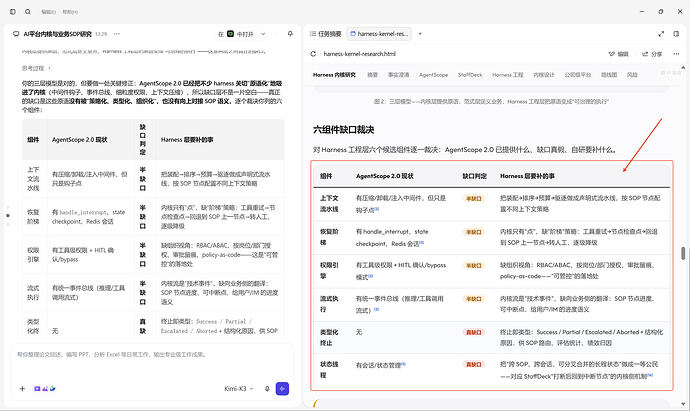
Task: Click the microphone icon in composer
Action: pyautogui.click(x=267, y=389)
